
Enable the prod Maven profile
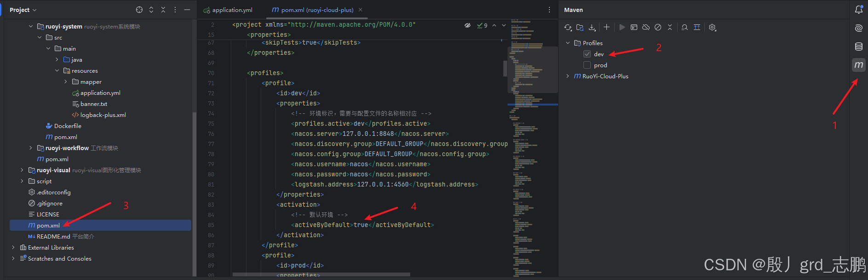tap(587, 65)
